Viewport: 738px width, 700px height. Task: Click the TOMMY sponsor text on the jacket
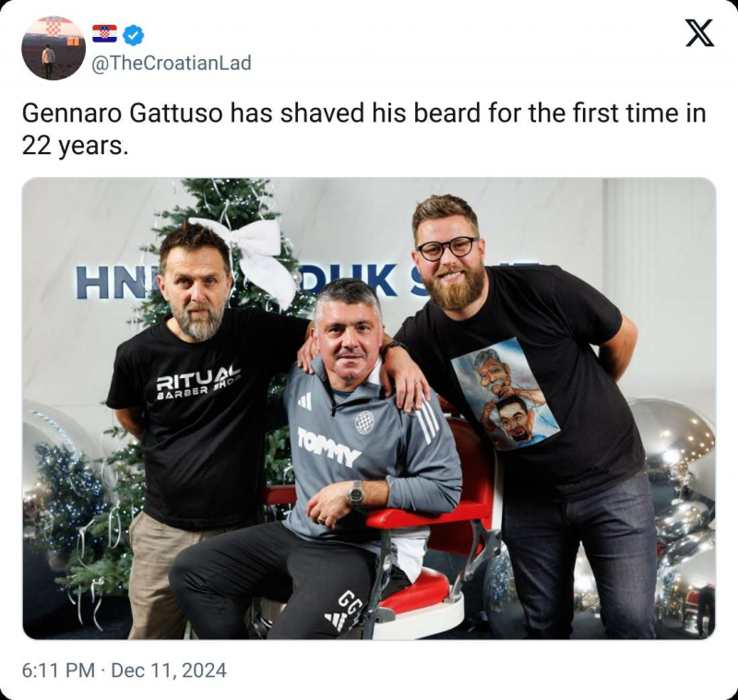[x=328, y=446]
